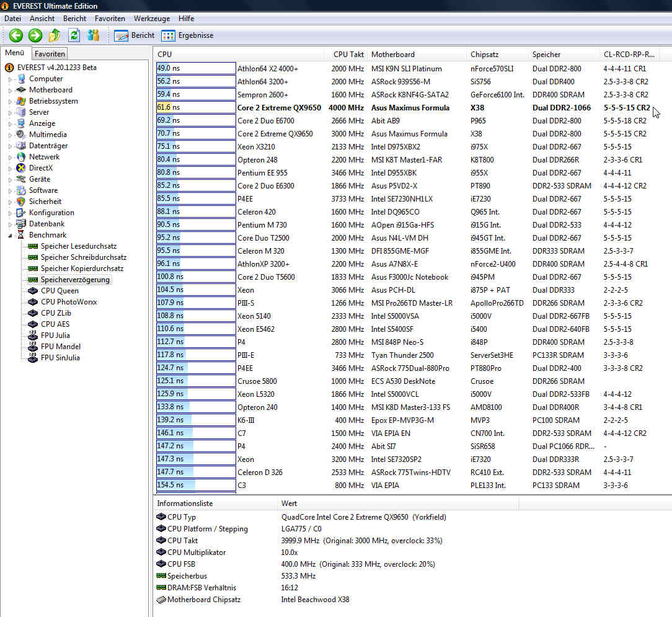Click the Sicherheit shield icon

click(21, 202)
